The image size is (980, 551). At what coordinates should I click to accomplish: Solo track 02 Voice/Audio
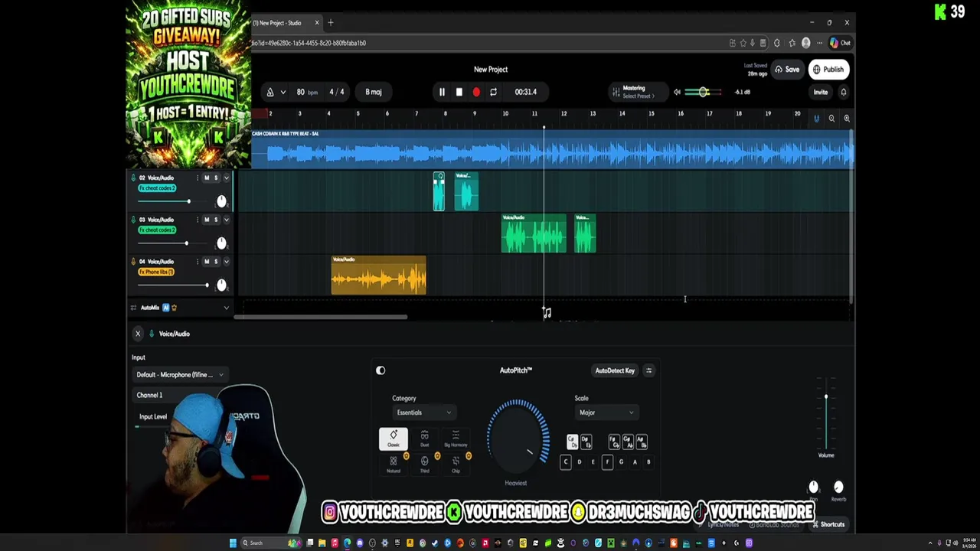[215, 178]
